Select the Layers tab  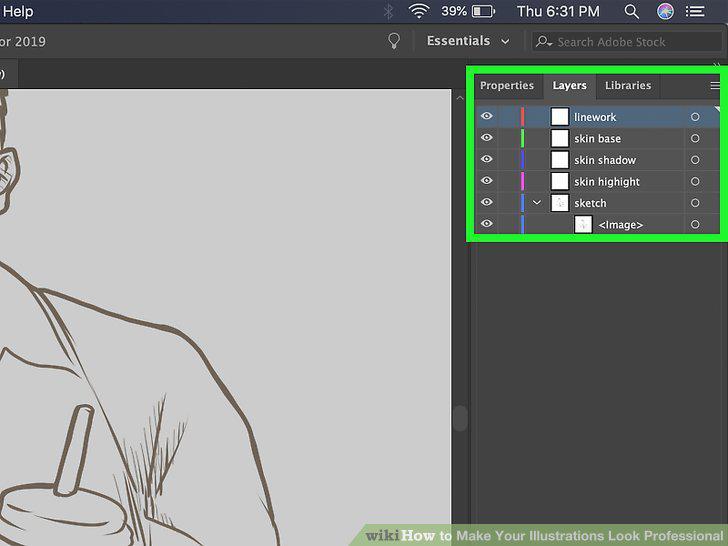(x=569, y=86)
